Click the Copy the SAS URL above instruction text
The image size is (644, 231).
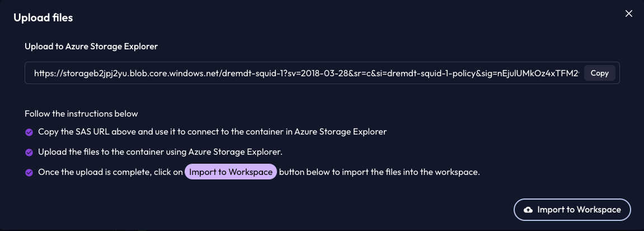(x=213, y=132)
